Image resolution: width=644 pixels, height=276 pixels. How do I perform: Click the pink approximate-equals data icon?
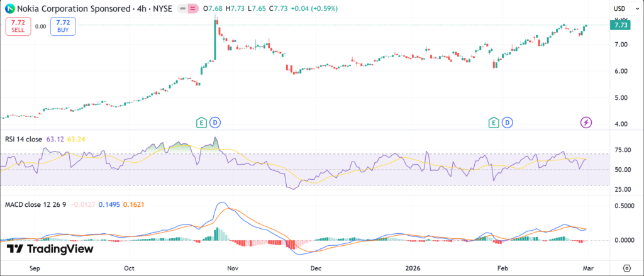click(193, 8)
